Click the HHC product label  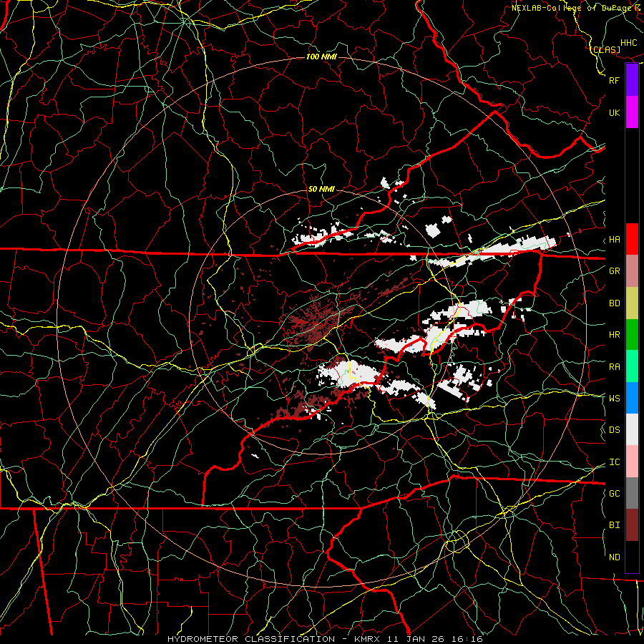click(629, 43)
